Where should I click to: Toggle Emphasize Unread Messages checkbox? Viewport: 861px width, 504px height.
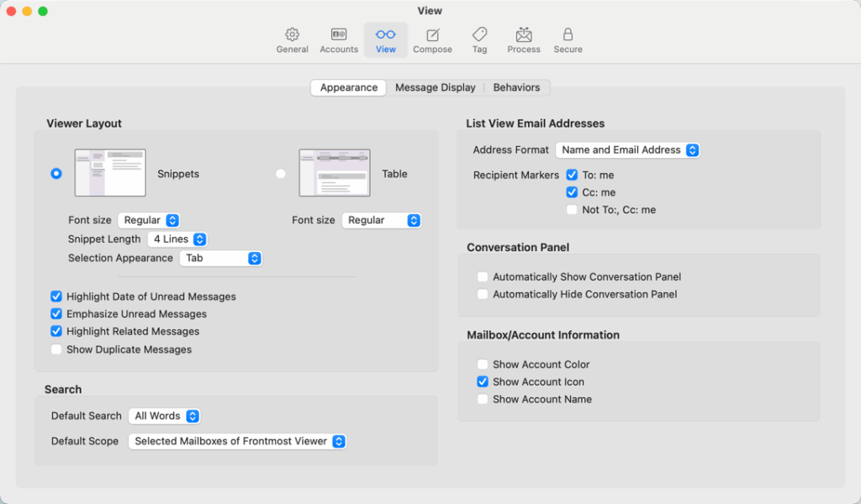point(56,313)
